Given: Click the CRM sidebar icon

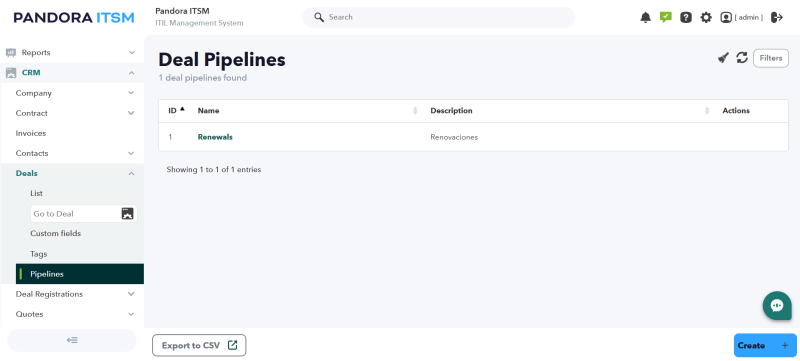Looking at the screenshot, I should pos(11,73).
